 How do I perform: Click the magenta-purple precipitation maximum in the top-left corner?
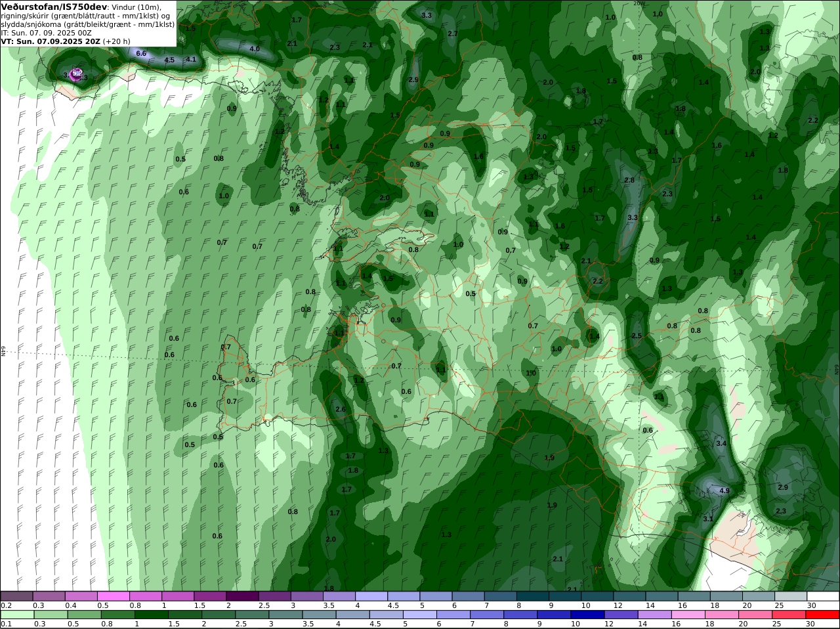76,74
